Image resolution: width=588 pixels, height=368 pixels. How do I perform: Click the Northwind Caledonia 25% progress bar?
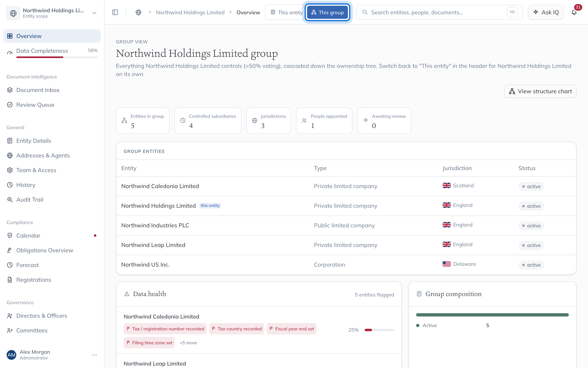379,330
